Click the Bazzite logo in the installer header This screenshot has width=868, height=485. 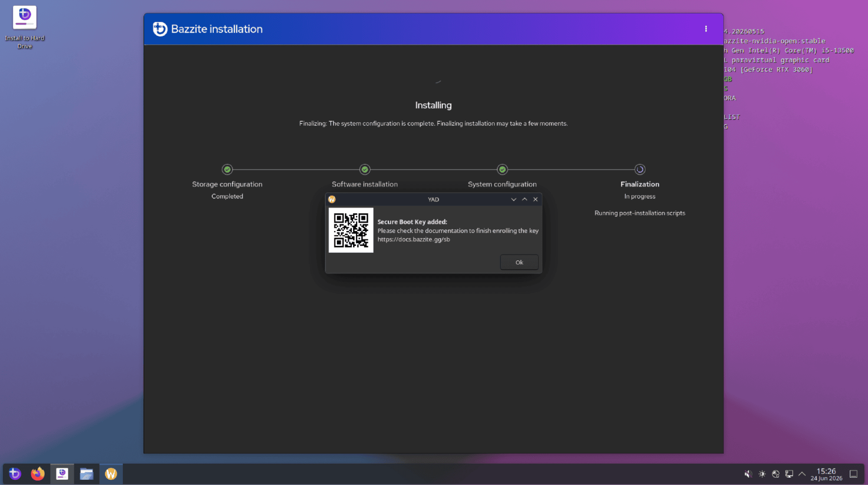(x=160, y=29)
